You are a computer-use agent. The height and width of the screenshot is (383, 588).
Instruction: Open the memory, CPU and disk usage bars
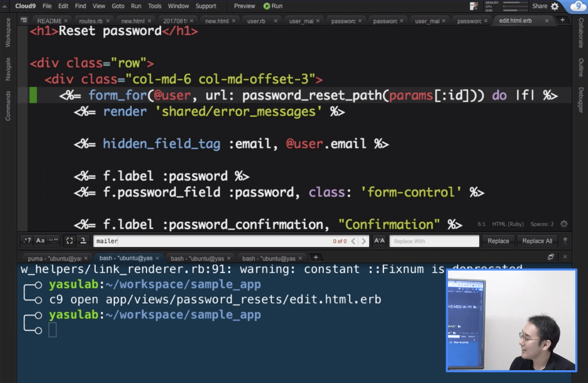507,6
